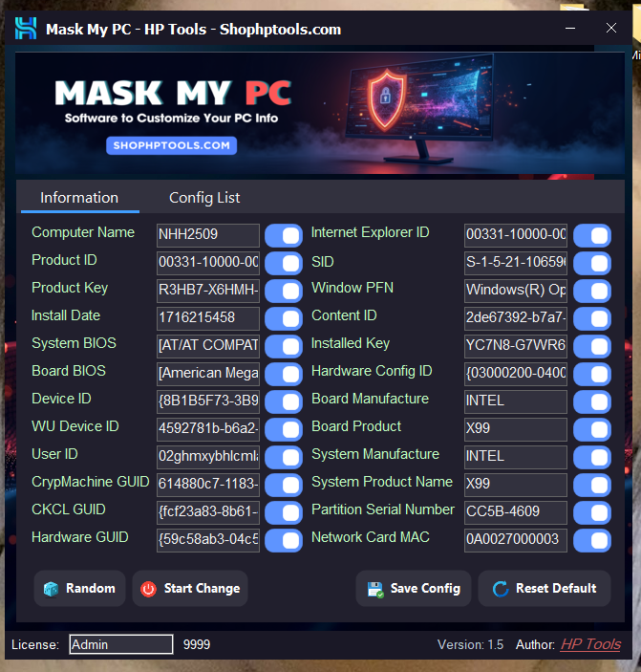Click the Partition Serial Number text field

click(x=516, y=513)
